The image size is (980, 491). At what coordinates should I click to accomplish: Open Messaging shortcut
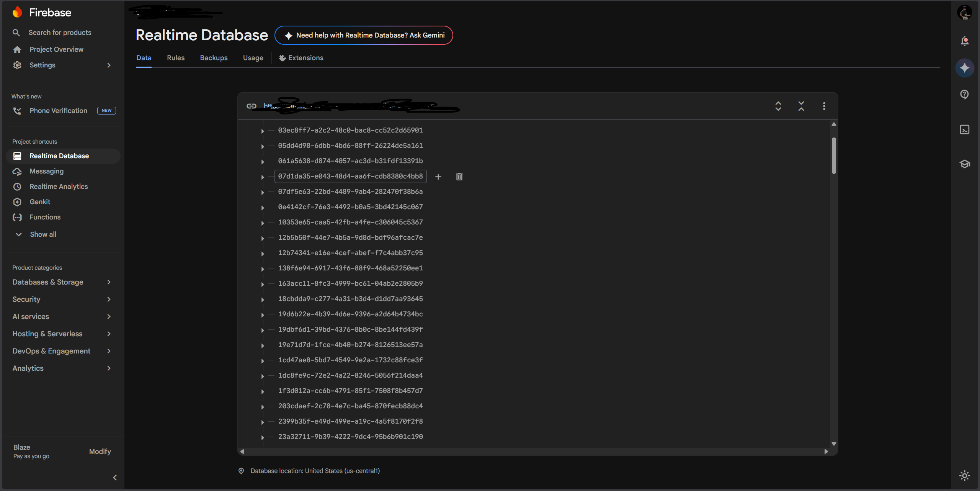tap(47, 171)
